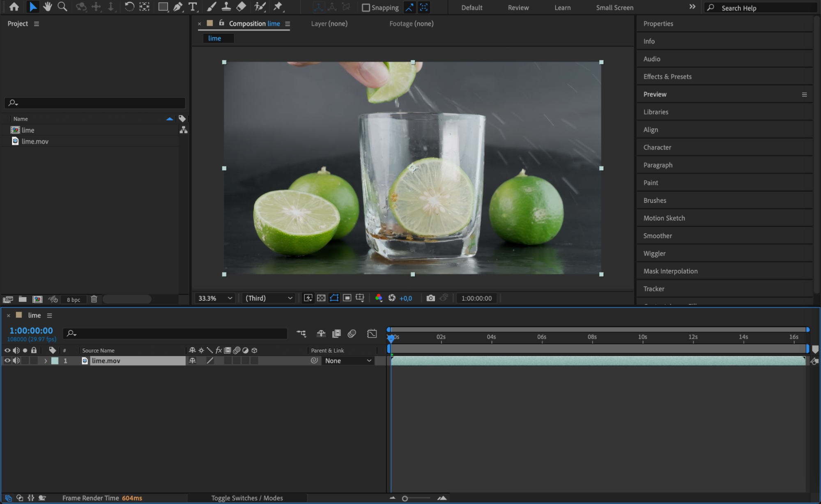Open the (Third) resolution dropdown

coord(269,298)
